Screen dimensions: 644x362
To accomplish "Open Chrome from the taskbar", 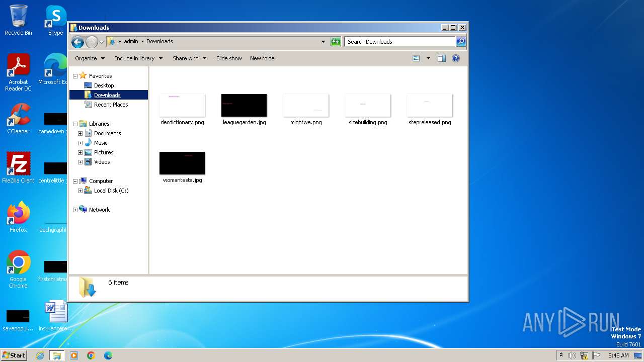I will [91, 355].
